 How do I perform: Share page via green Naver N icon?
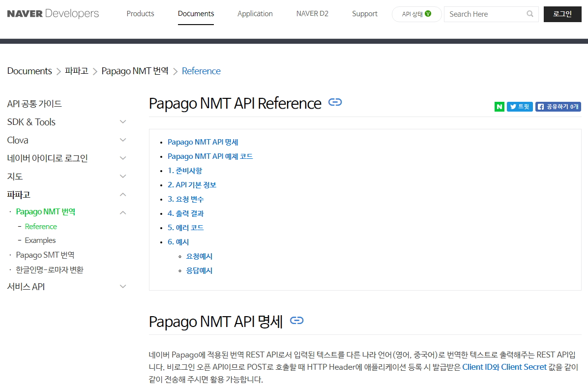click(x=499, y=107)
